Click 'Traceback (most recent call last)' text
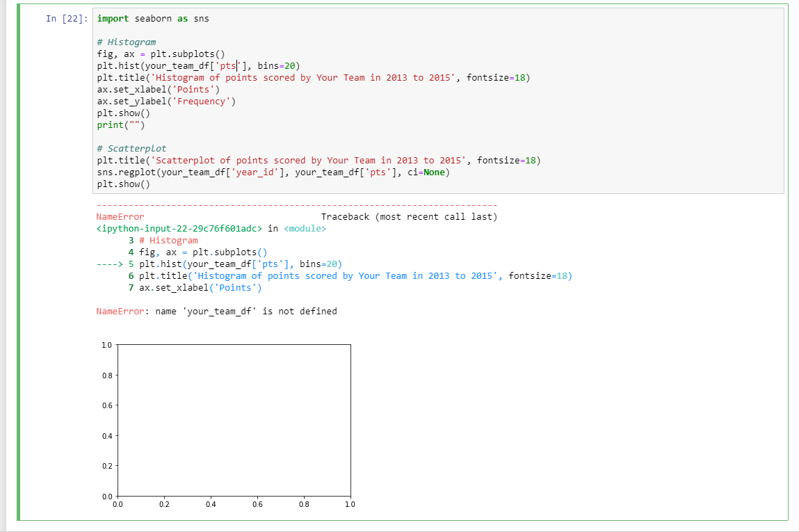Image resolution: width=799 pixels, height=532 pixels. coord(409,217)
